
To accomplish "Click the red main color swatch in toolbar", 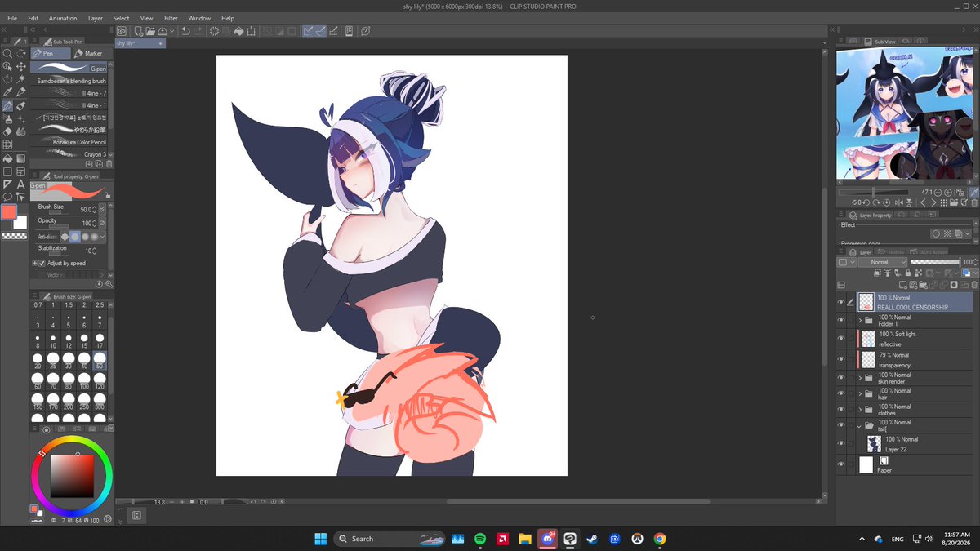I will [x=8, y=212].
